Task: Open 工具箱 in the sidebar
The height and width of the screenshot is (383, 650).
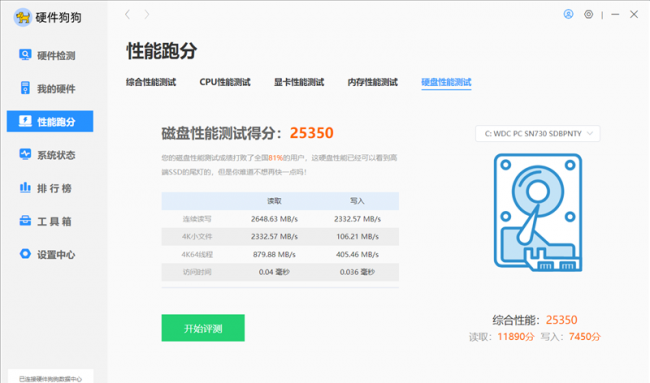Action: 50,221
